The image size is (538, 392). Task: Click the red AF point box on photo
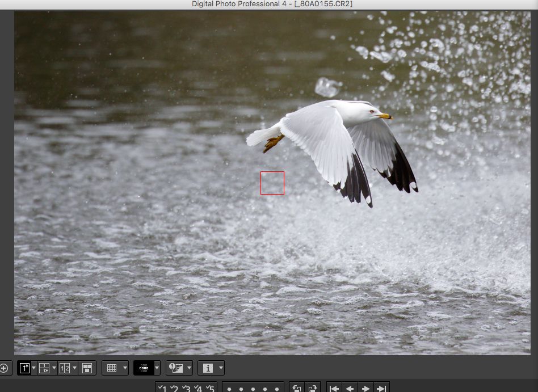click(x=272, y=183)
